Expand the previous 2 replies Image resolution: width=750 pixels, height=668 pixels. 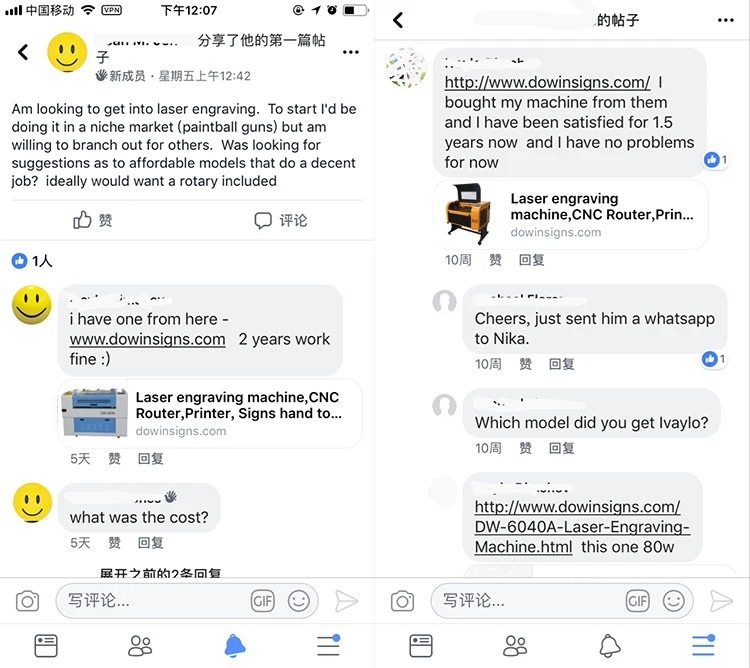[160, 572]
